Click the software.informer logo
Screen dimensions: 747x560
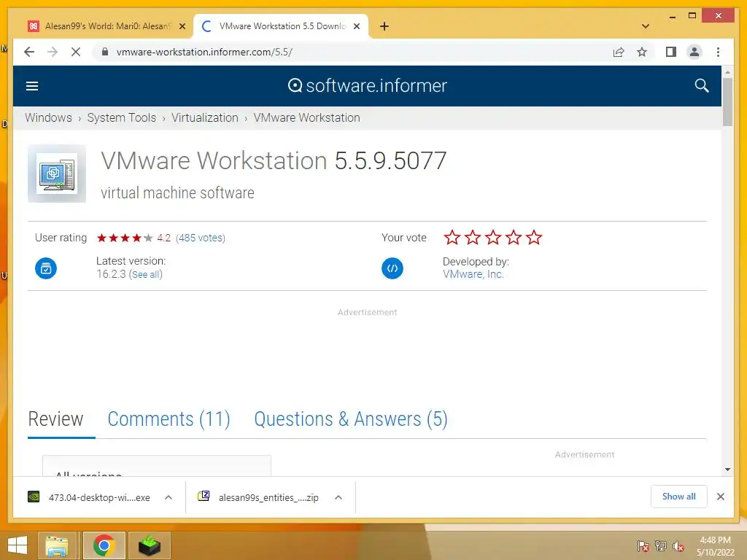click(368, 86)
